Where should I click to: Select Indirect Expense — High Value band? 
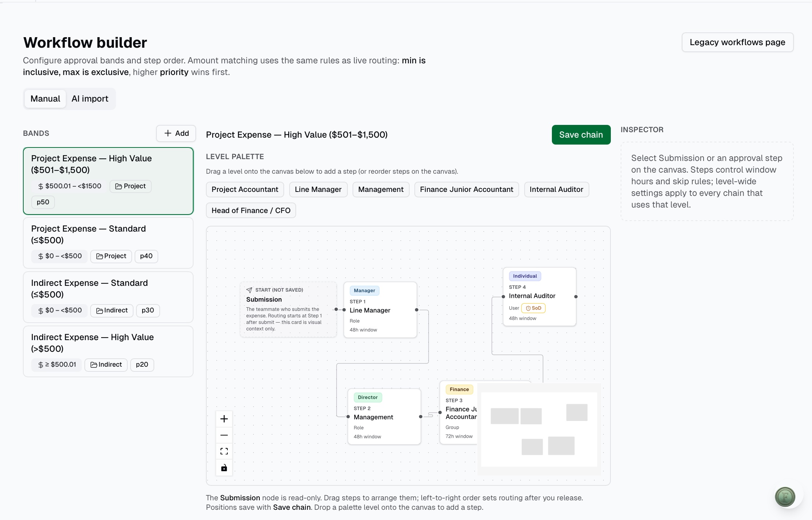[108, 351]
